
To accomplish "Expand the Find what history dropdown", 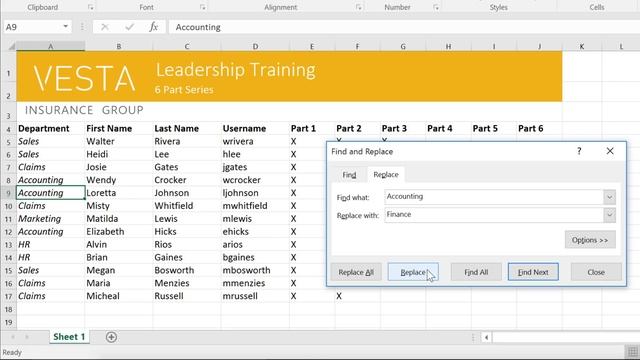I will tap(609, 197).
